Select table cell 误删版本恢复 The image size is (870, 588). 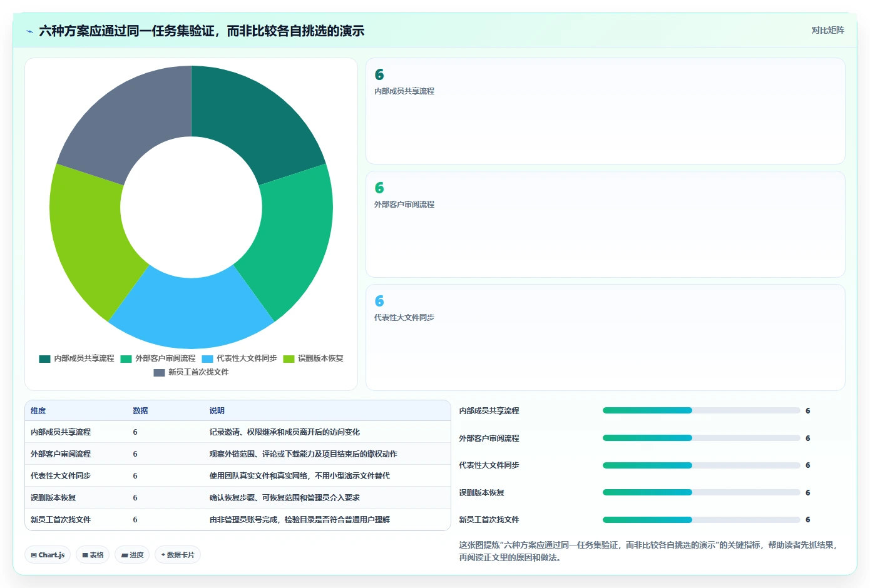53,498
